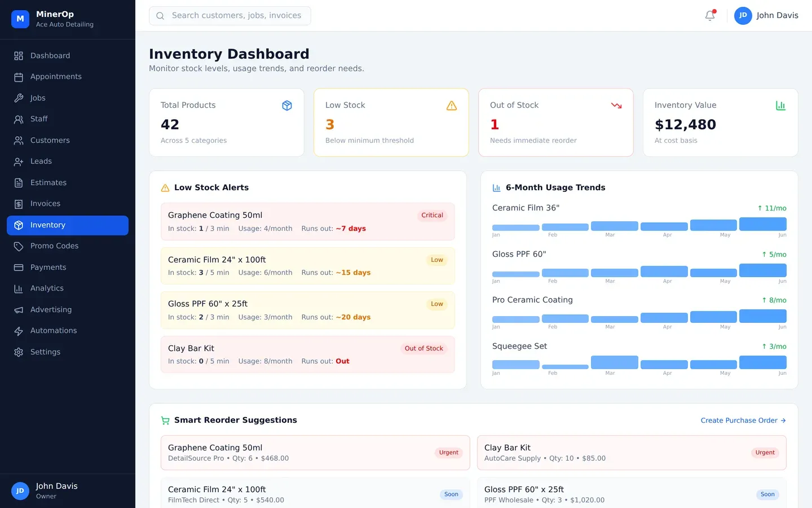Viewport: 812px width, 508px height.
Task: Select the Graphene Coating 50ml critical alert
Action: point(307,221)
